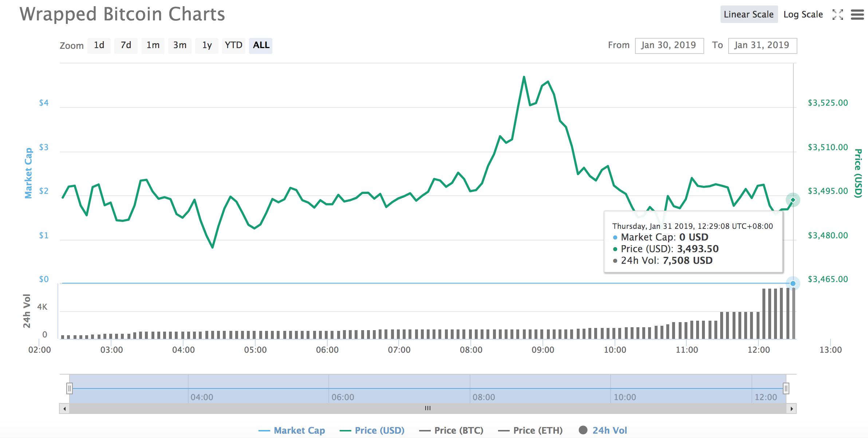Click the 06:00 label in navigator
This screenshot has height=438, width=868.
click(343, 397)
